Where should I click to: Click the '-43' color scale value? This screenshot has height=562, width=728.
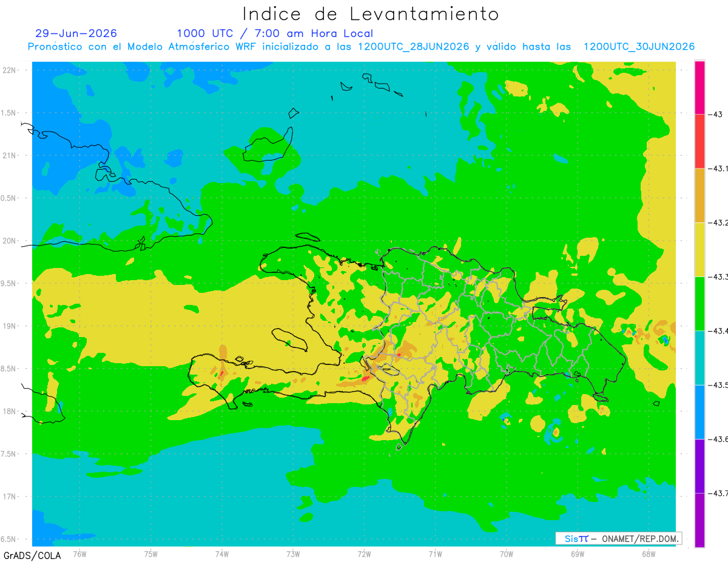[715, 114]
